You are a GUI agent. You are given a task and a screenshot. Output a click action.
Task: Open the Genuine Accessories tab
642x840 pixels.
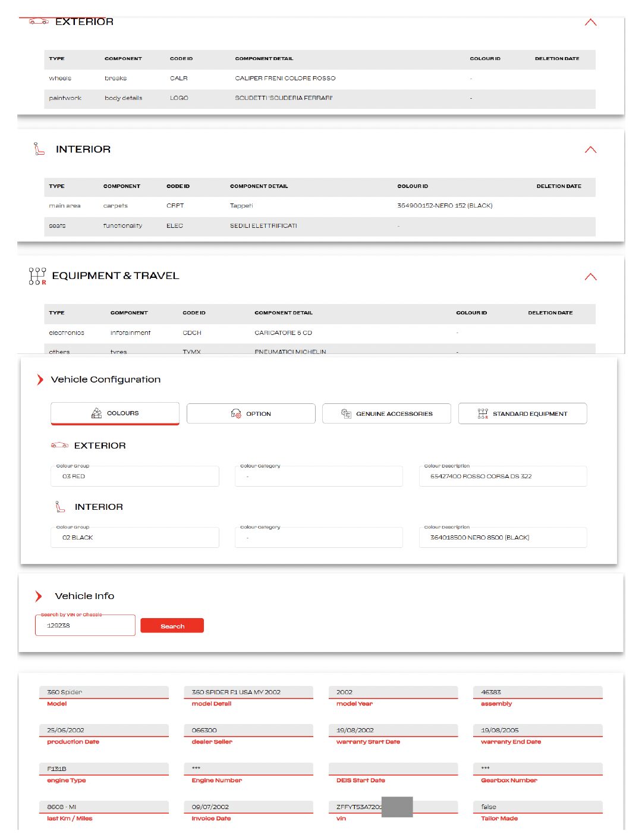[386, 413]
